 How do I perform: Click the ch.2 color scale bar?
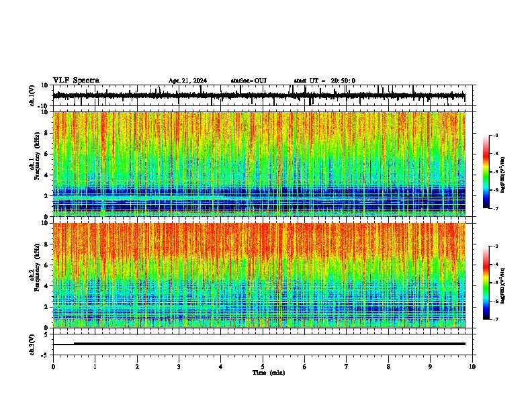[x=486, y=283]
